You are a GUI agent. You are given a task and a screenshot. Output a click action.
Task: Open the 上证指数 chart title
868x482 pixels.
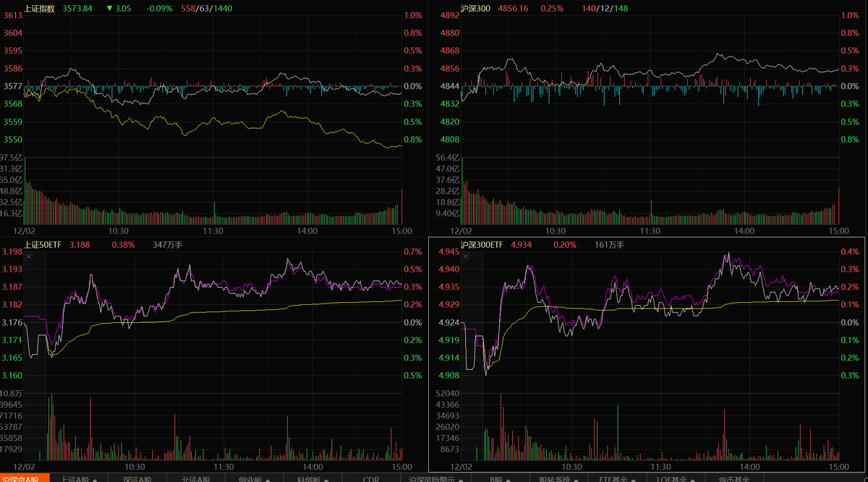(39, 8)
